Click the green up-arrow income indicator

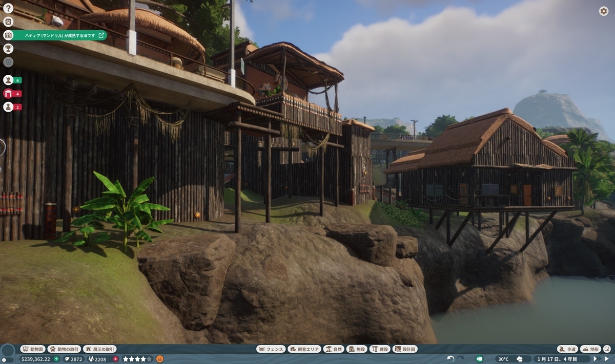pyautogui.click(x=56, y=359)
